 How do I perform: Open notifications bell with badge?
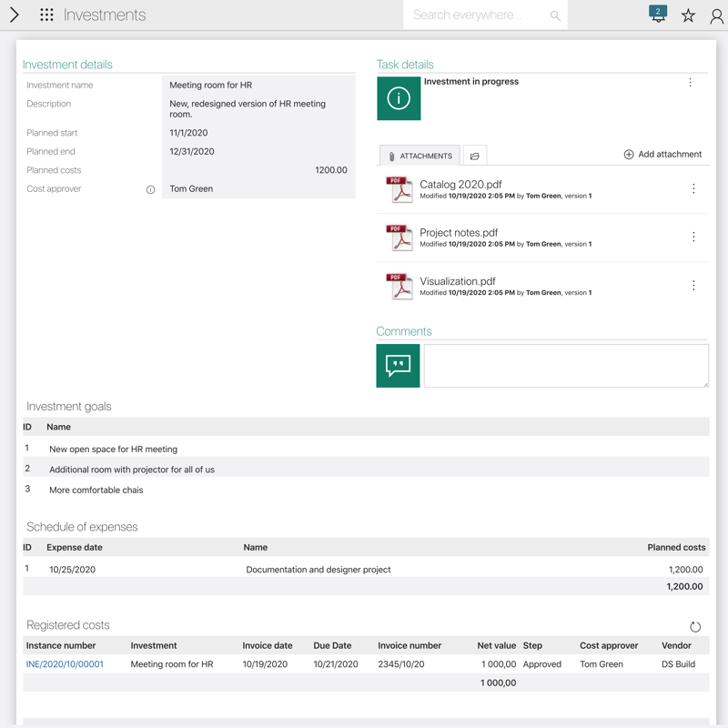(658, 15)
